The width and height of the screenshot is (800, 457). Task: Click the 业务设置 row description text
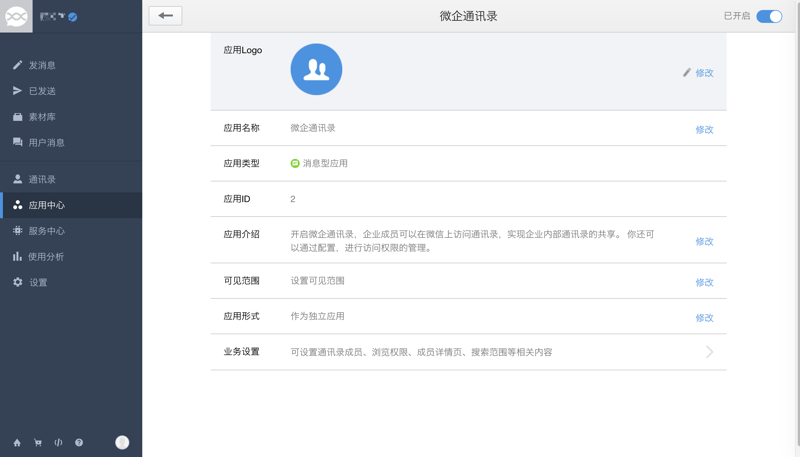coord(421,352)
